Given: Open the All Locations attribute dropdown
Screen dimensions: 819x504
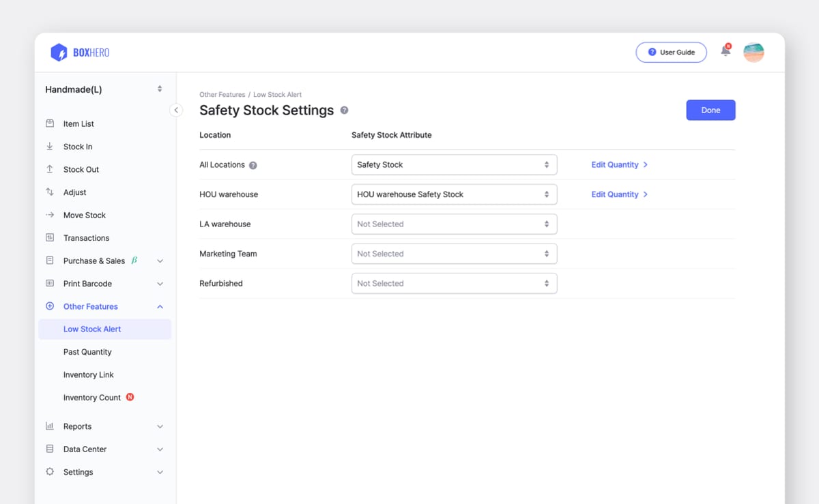Looking at the screenshot, I should point(454,164).
